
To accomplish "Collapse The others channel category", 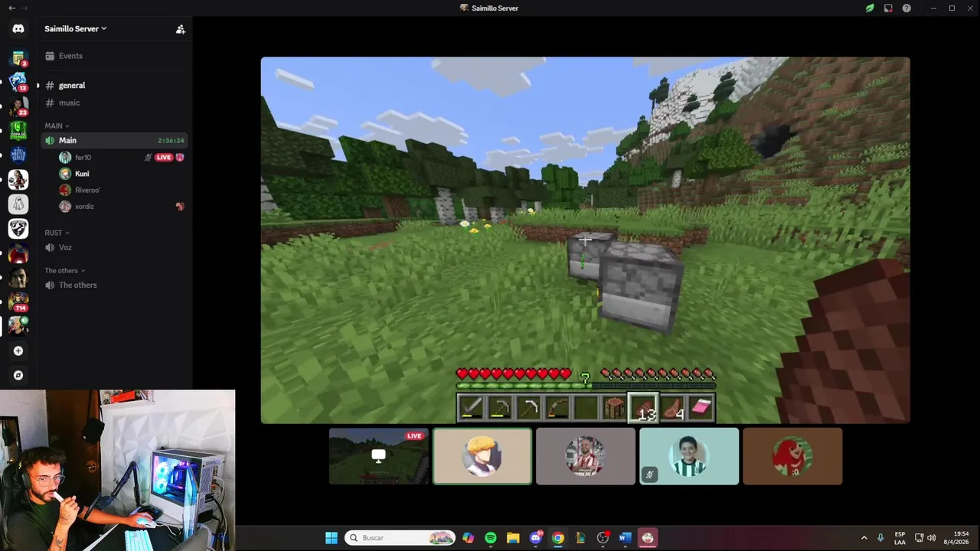I will pyautogui.click(x=64, y=270).
